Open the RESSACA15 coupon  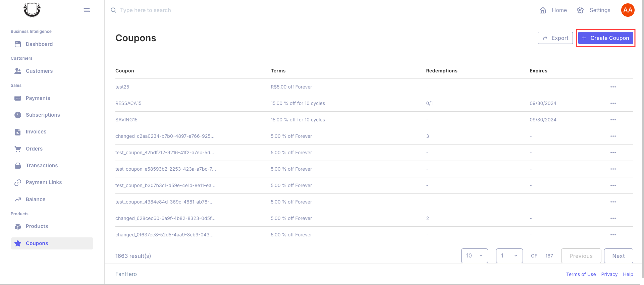[x=128, y=103]
